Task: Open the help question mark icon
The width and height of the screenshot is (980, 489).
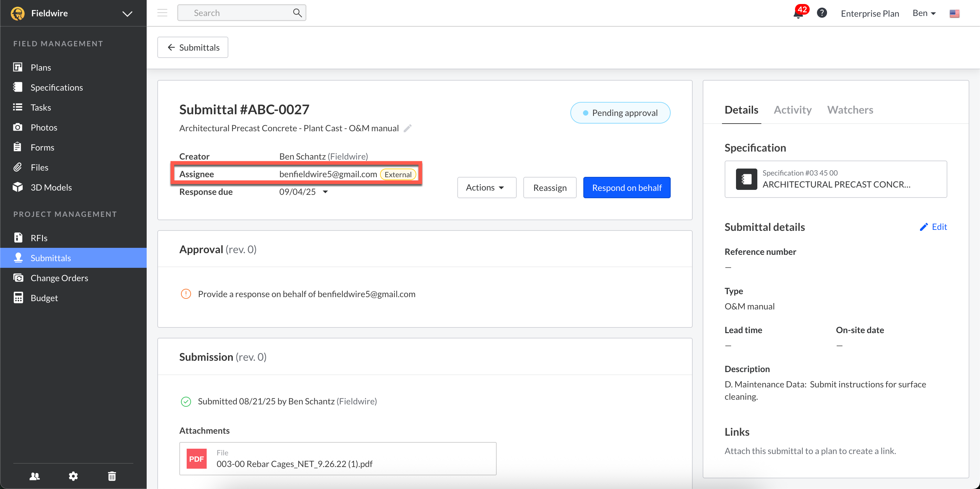Action: (822, 13)
